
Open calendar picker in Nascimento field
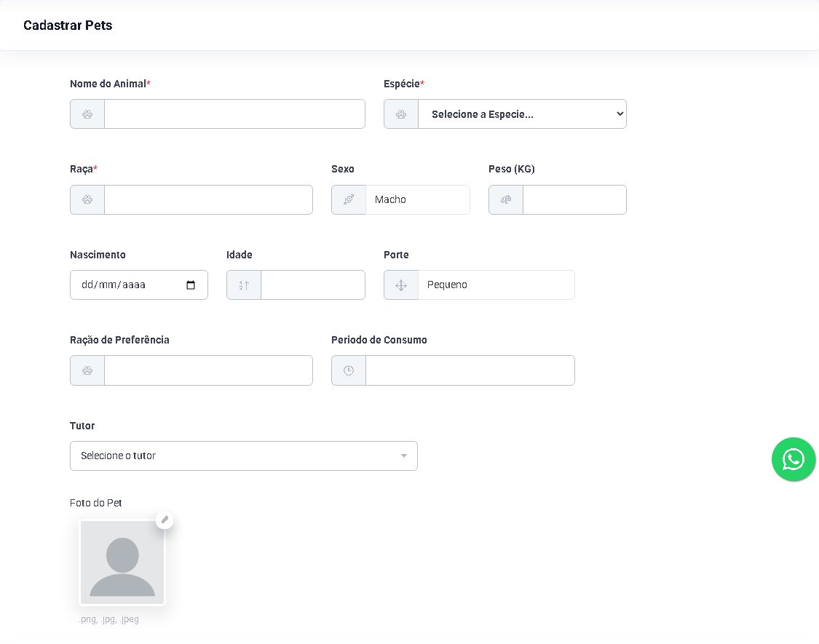pos(191,285)
